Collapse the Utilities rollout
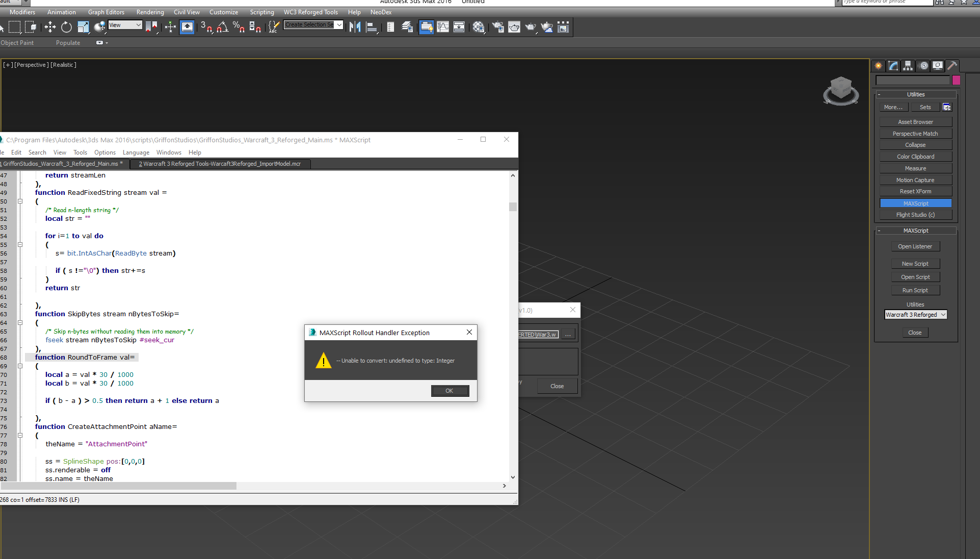The height and width of the screenshot is (559, 980). (x=915, y=94)
